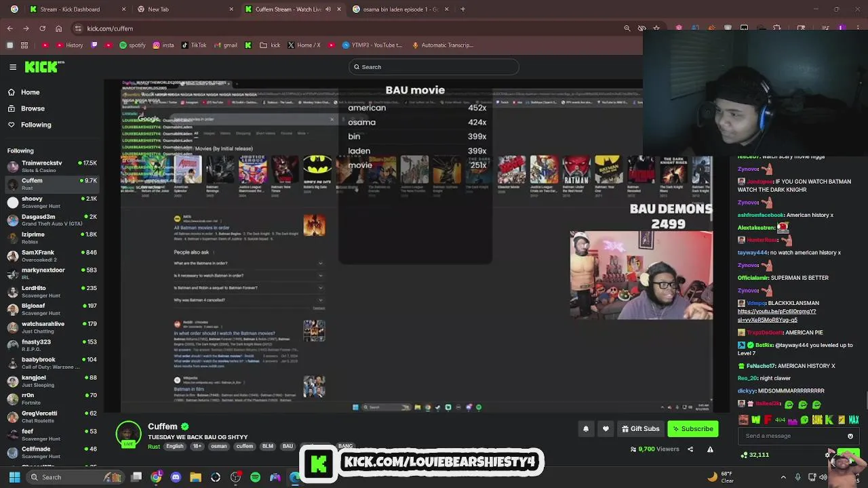Open markynextdoor channel in sidebar

pos(52,273)
